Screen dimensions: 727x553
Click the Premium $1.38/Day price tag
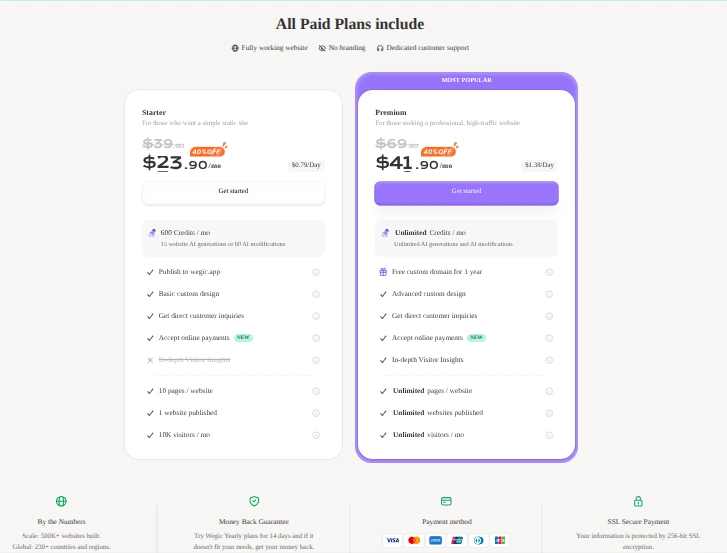click(x=539, y=165)
